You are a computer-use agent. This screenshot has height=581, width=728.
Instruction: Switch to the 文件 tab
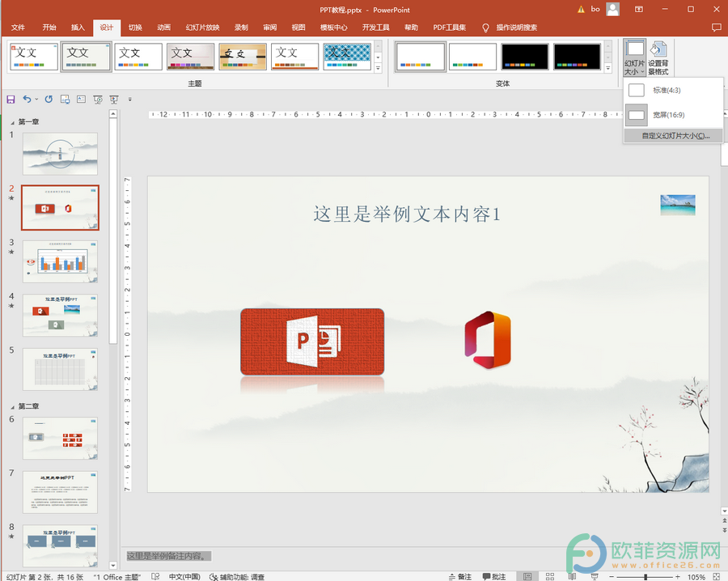point(18,28)
